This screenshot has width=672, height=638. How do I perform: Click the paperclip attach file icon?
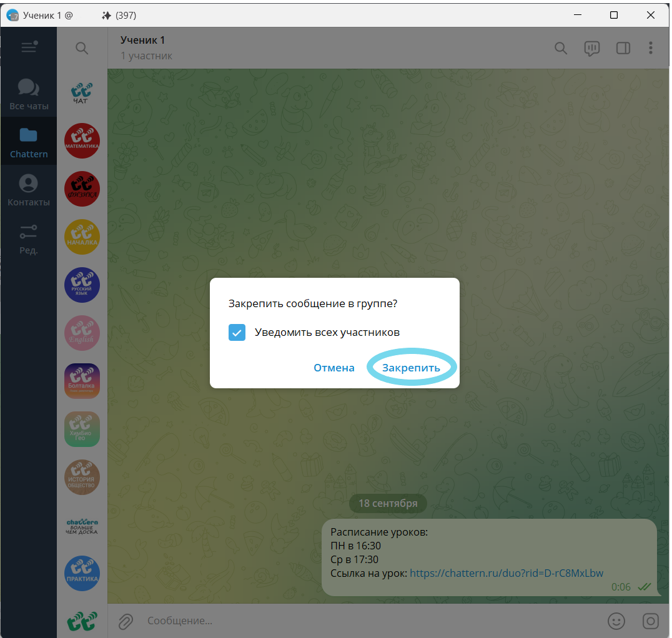click(x=126, y=621)
